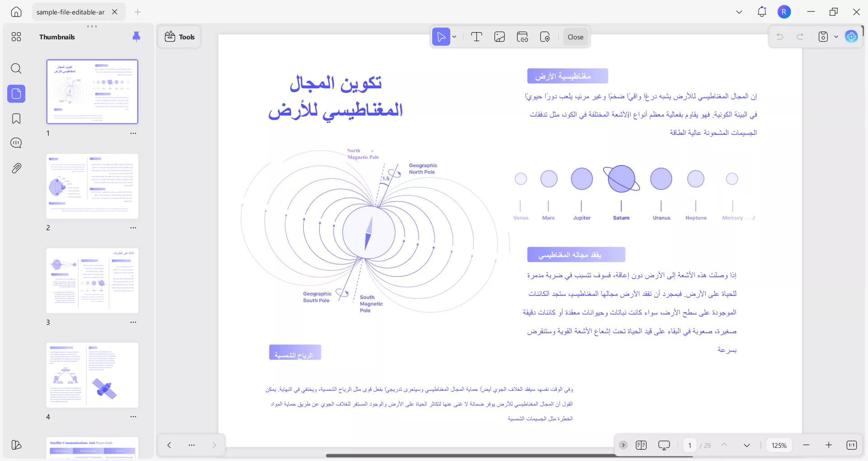Image resolution: width=868 pixels, height=461 pixels.
Task: Go to next page arrow
Action: [747, 445]
